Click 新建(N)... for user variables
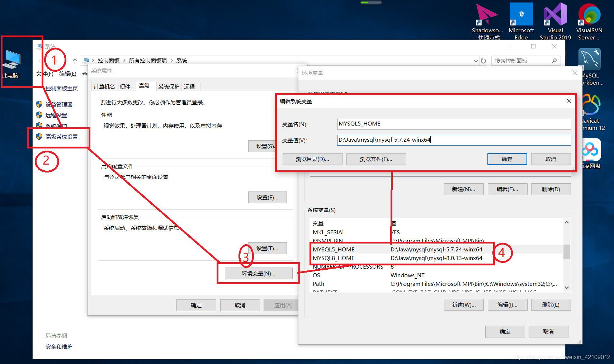Screen dimensions: 614x364 464,189
